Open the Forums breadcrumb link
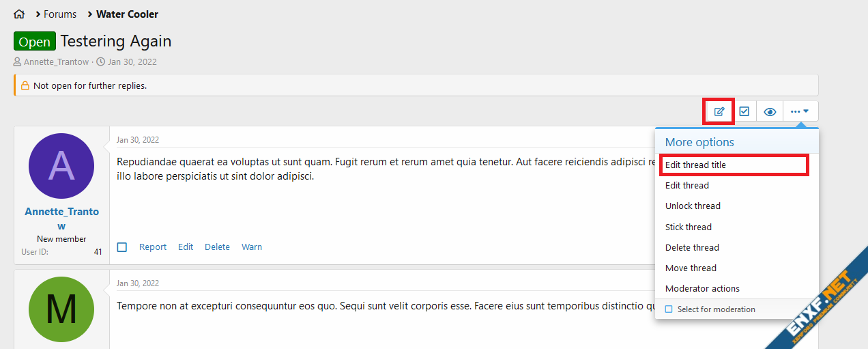 (x=60, y=14)
